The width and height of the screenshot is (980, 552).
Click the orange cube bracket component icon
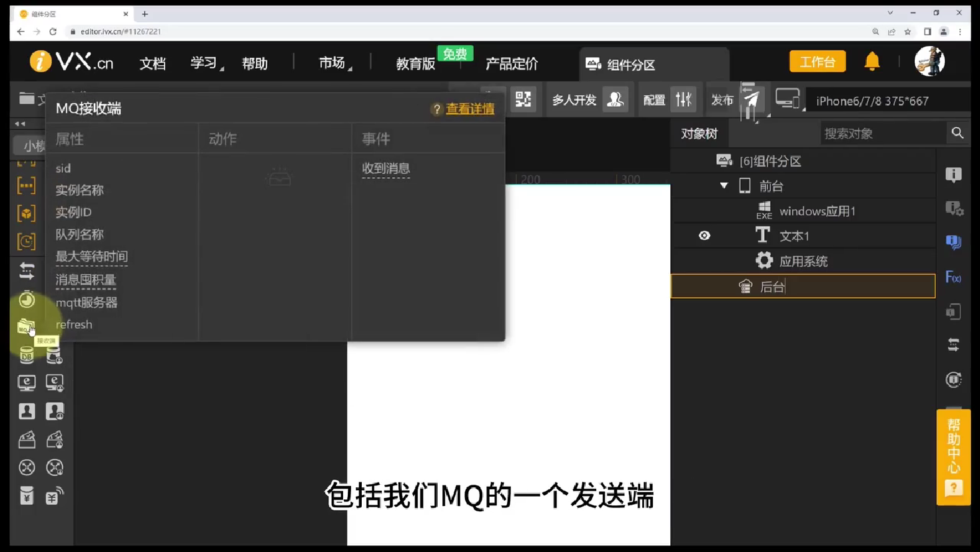[x=27, y=213]
